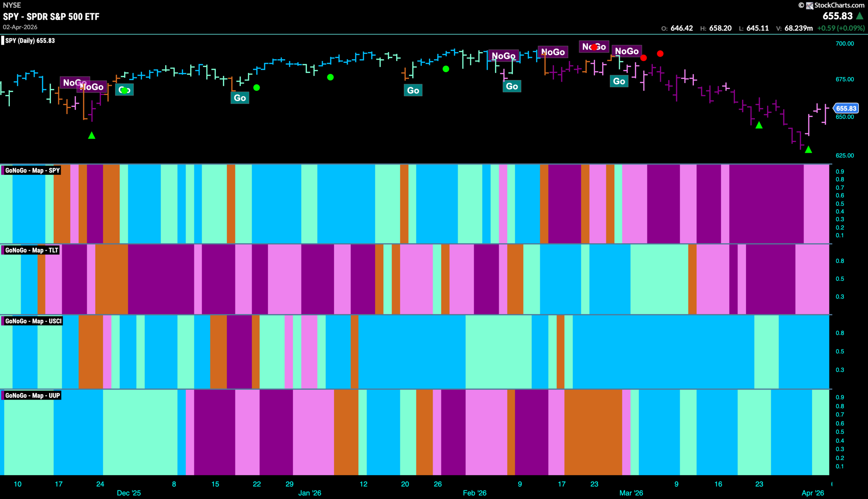Click the green triangle below the late-November low
Viewport: 868px width, 499px height.
coord(92,135)
